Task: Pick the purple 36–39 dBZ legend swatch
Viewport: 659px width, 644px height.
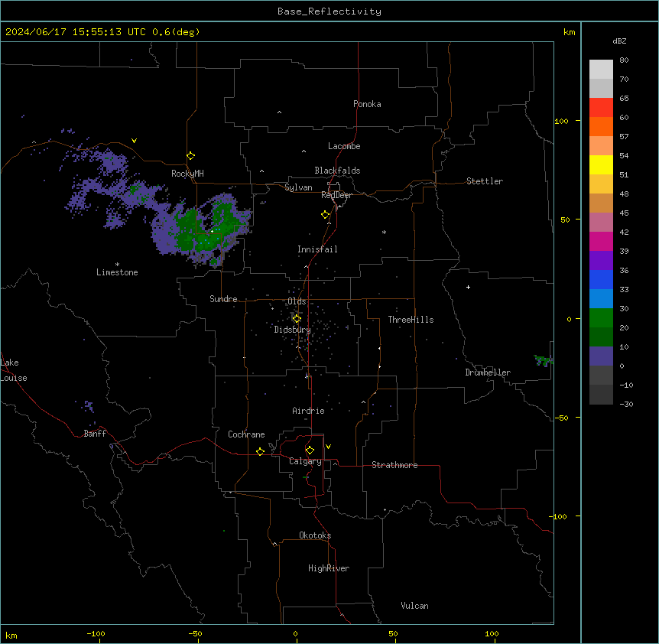Action: [x=601, y=261]
